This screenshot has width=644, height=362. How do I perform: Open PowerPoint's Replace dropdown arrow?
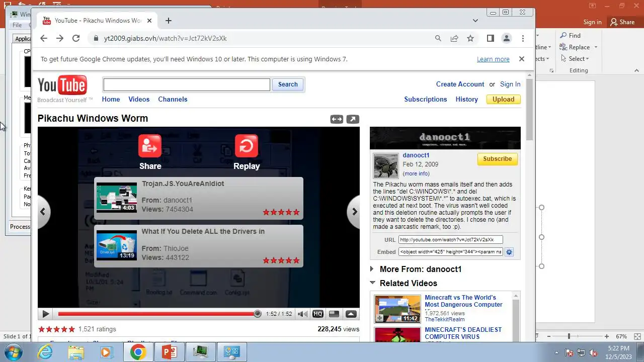point(596,47)
